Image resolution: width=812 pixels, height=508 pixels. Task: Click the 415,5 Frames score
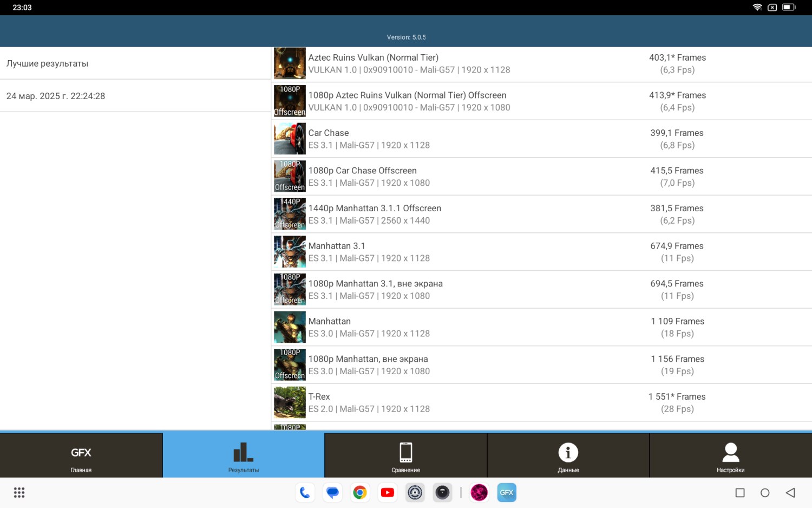677,171
